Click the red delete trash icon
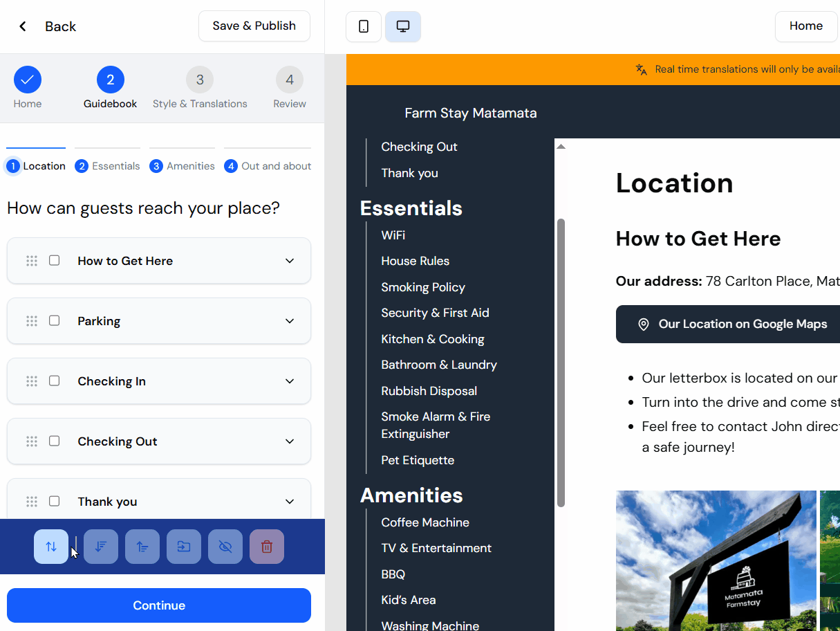The height and width of the screenshot is (631, 840). point(267,546)
